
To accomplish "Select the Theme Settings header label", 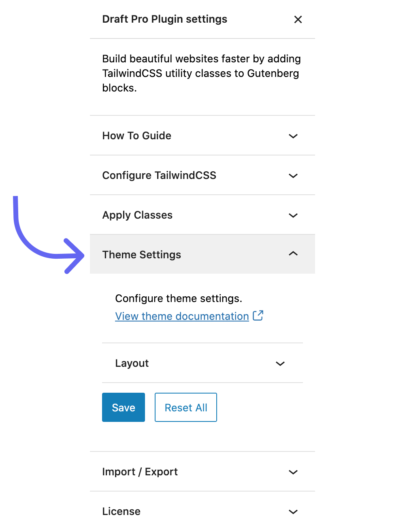I will pos(142,255).
